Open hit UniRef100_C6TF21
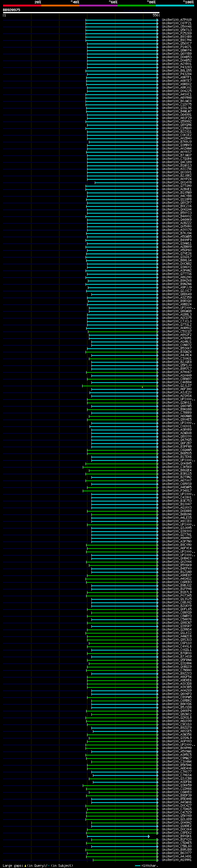The width and height of the screenshot is (197, 868). pyautogui.click(x=177, y=23)
